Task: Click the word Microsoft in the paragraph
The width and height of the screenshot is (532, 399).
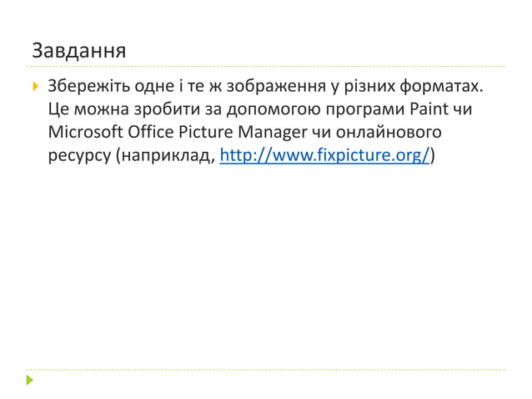Action: (85, 133)
